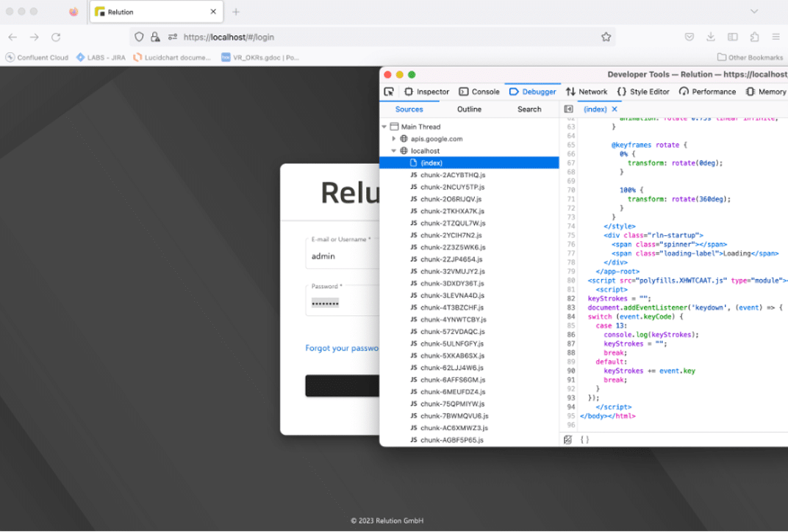
Task: Reload the page with the refresh icon
Action: [x=56, y=37]
